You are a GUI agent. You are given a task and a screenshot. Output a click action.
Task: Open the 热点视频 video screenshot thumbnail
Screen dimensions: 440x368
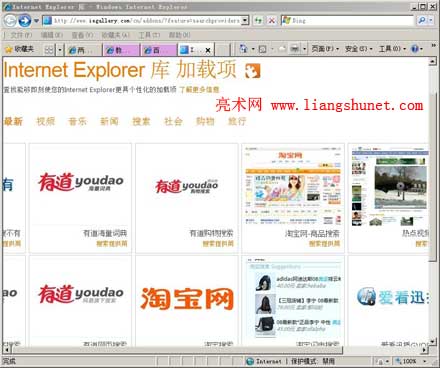(x=390, y=186)
